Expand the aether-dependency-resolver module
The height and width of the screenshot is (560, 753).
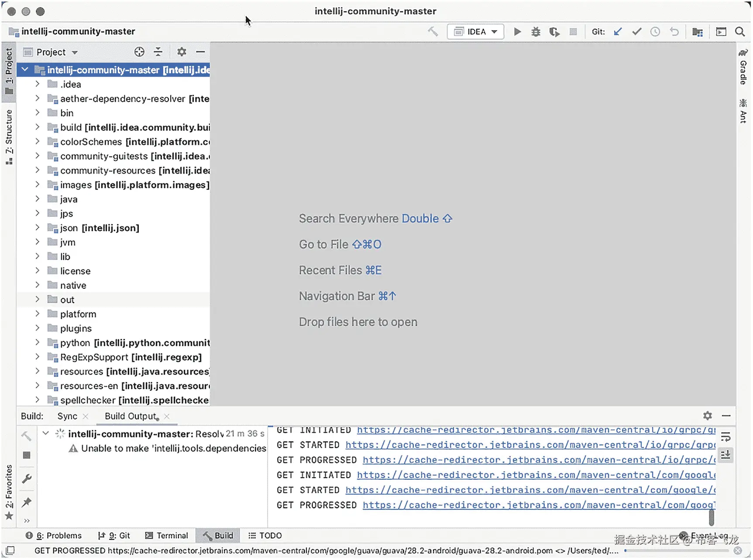(x=38, y=98)
